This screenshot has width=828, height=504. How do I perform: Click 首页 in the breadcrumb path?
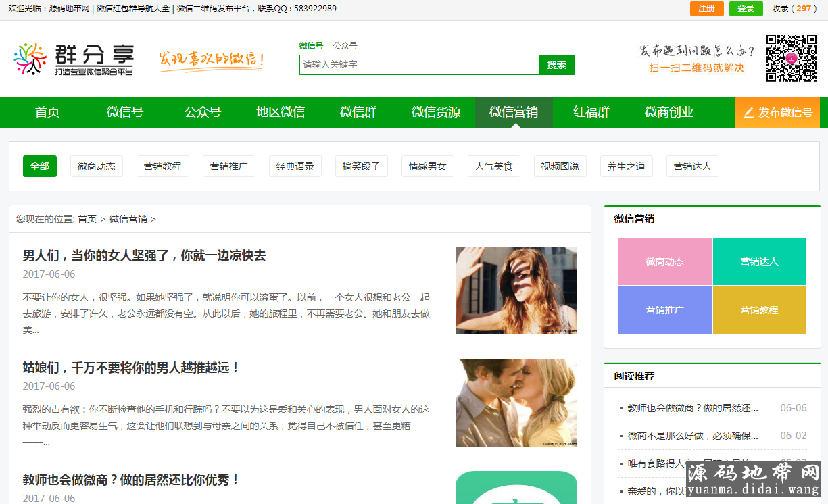87,219
